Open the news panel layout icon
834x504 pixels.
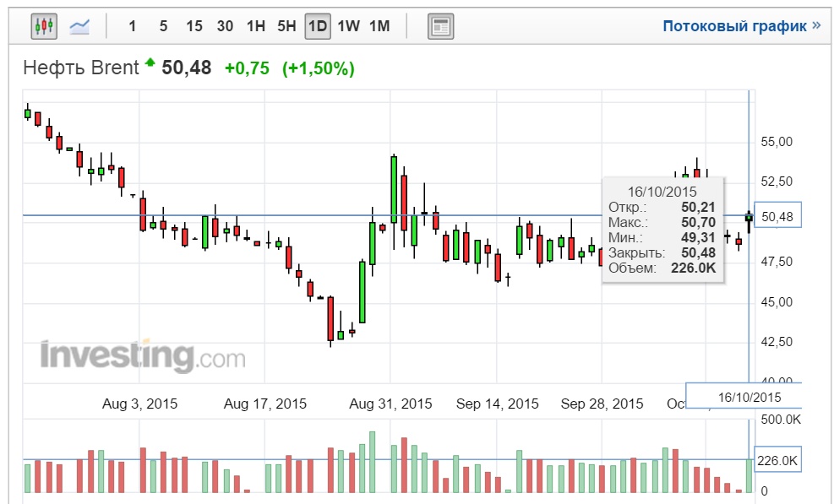(440, 26)
